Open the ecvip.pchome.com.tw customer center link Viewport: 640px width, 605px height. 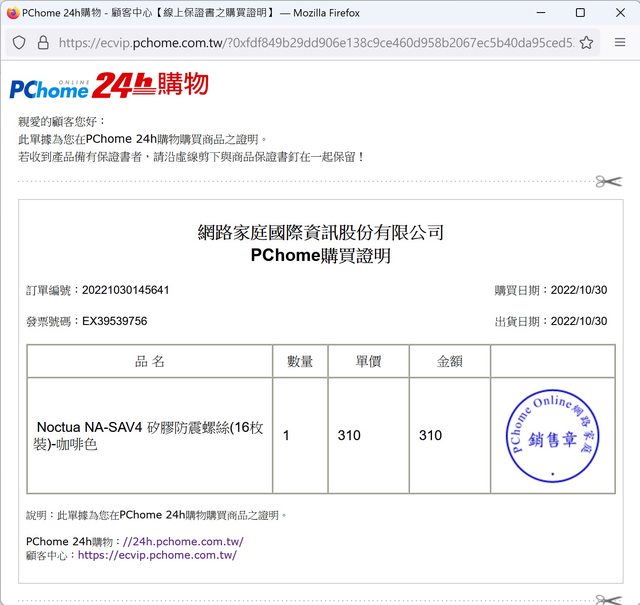point(157,555)
